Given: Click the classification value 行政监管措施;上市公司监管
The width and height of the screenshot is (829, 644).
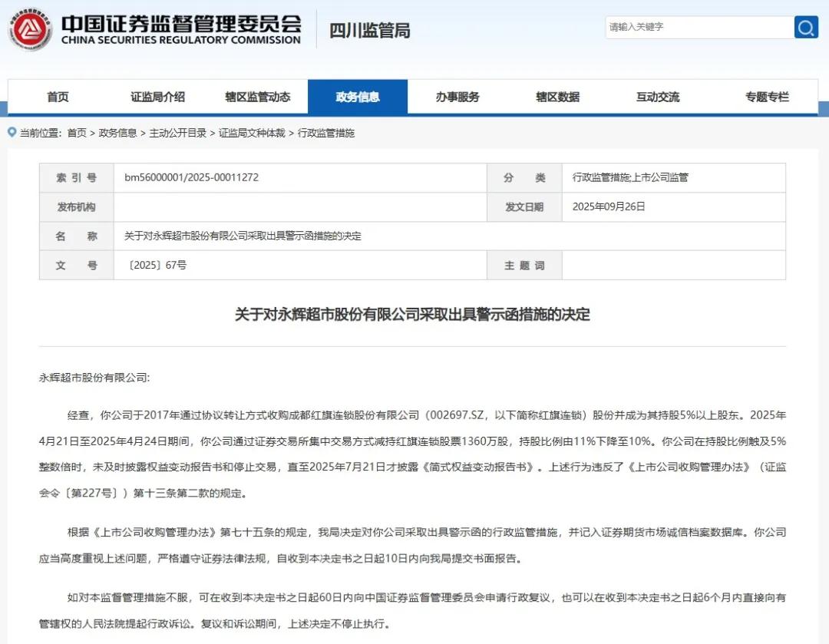Looking at the screenshot, I should [630, 177].
